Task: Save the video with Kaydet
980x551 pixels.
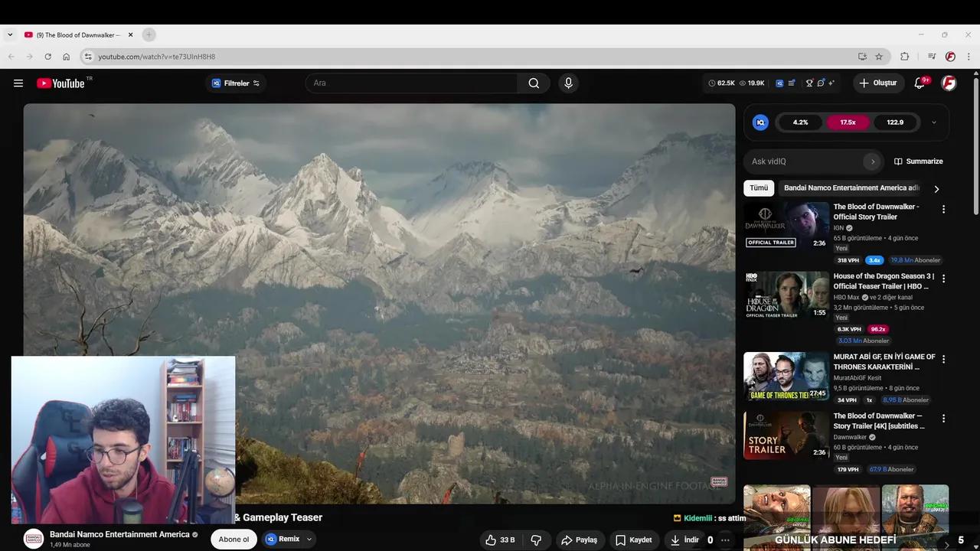Action: 634,540
